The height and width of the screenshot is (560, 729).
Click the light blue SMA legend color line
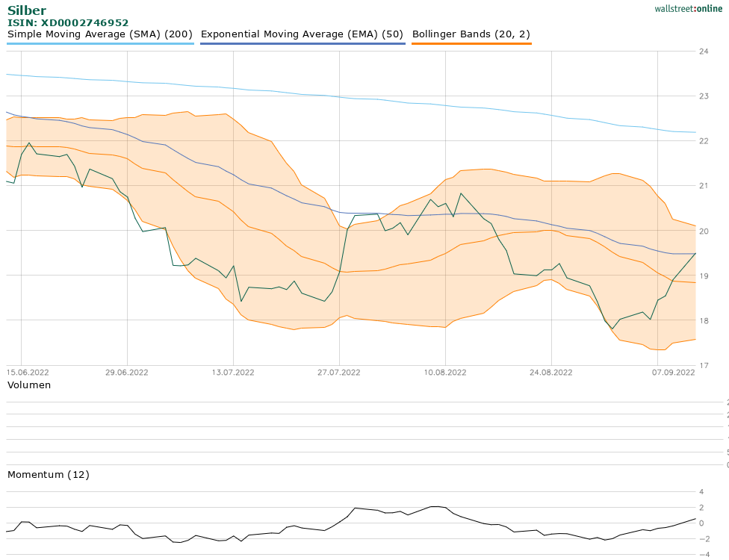tap(100, 44)
